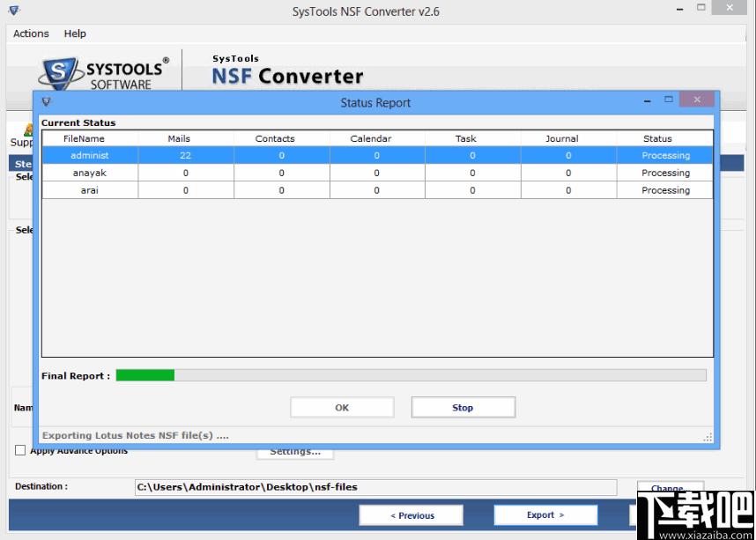
Task: Select the anayak file row
Action: tap(377, 173)
